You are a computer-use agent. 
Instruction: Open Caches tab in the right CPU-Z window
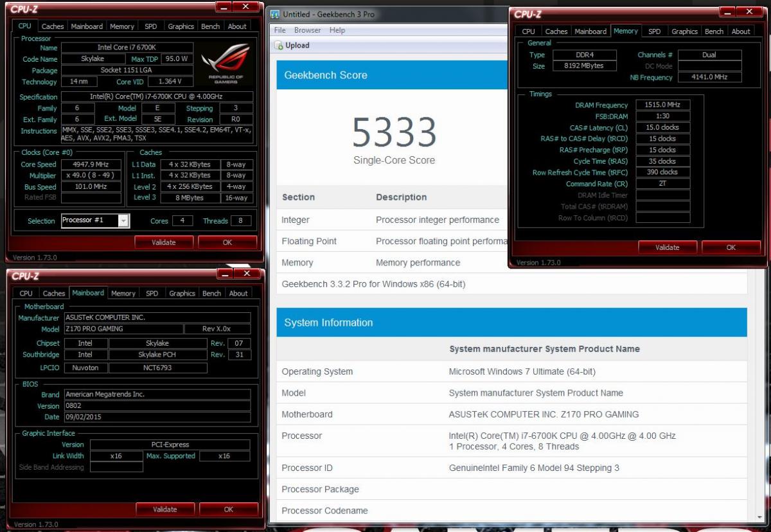coord(556,31)
